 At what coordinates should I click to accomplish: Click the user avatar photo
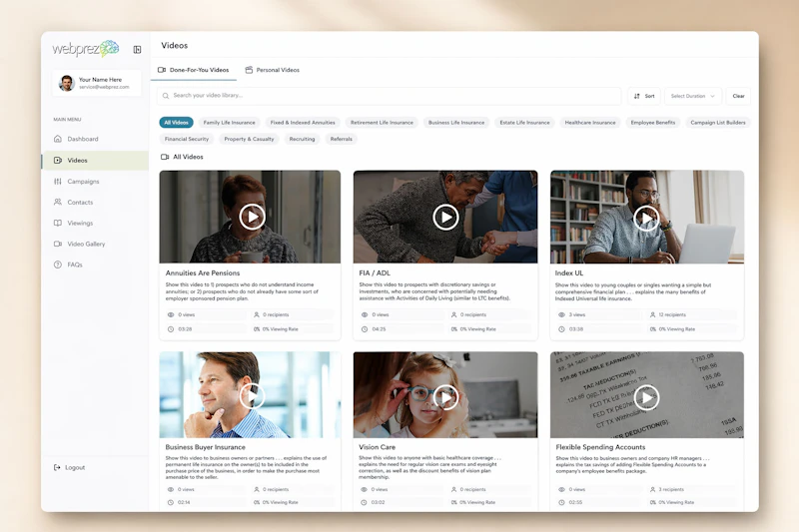pyautogui.click(x=67, y=83)
